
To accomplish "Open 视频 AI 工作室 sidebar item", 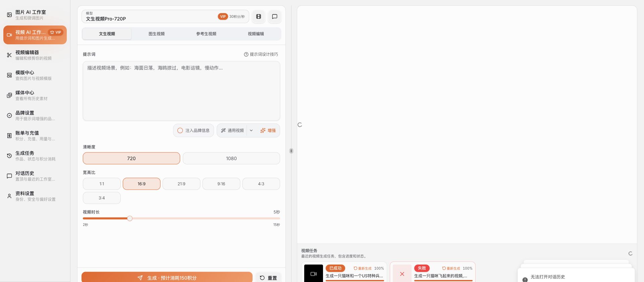I will tap(35, 35).
